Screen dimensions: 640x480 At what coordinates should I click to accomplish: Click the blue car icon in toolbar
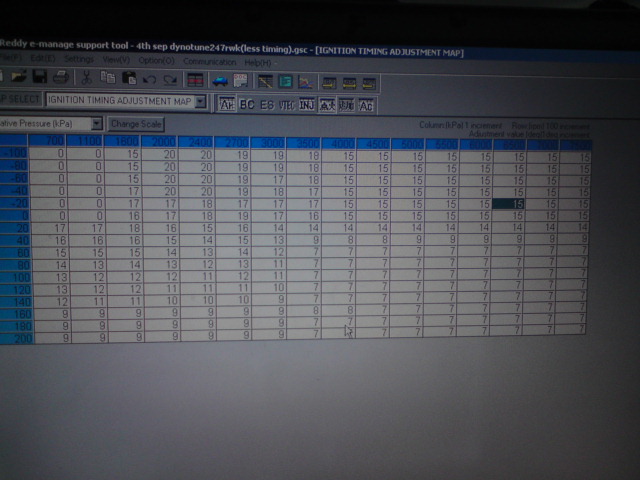point(219,80)
